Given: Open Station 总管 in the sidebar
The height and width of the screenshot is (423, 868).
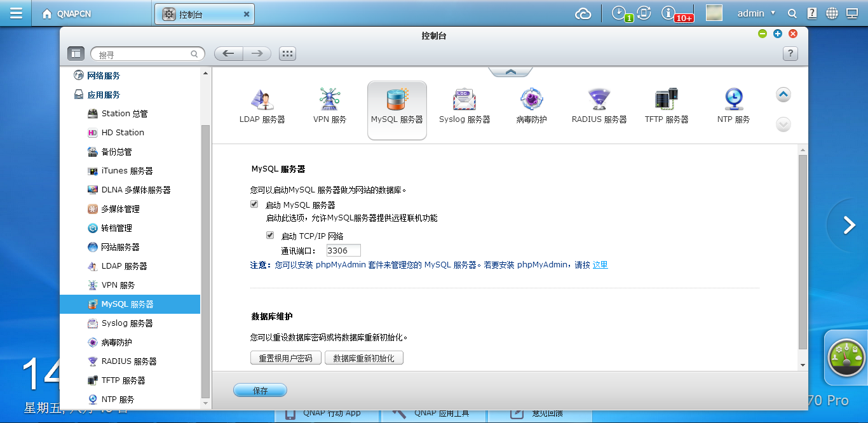Looking at the screenshot, I should point(130,114).
